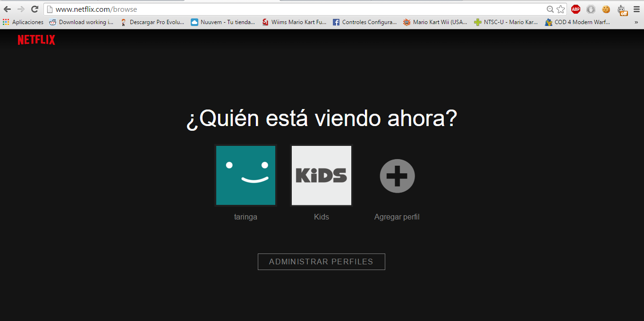This screenshot has width=644, height=321.
Task: Open the Adblock Plus extension icon
Action: pyautogui.click(x=576, y=9)
